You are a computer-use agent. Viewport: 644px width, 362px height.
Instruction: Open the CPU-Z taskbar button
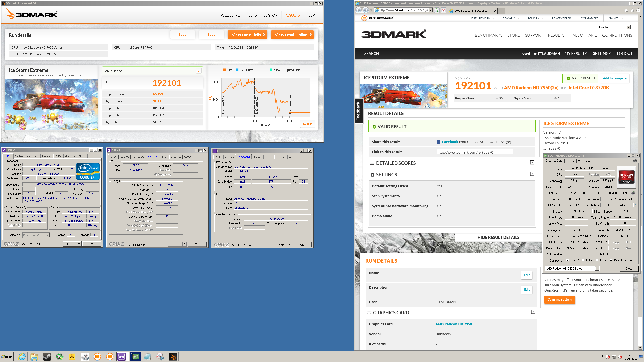[x=122, y=356]
